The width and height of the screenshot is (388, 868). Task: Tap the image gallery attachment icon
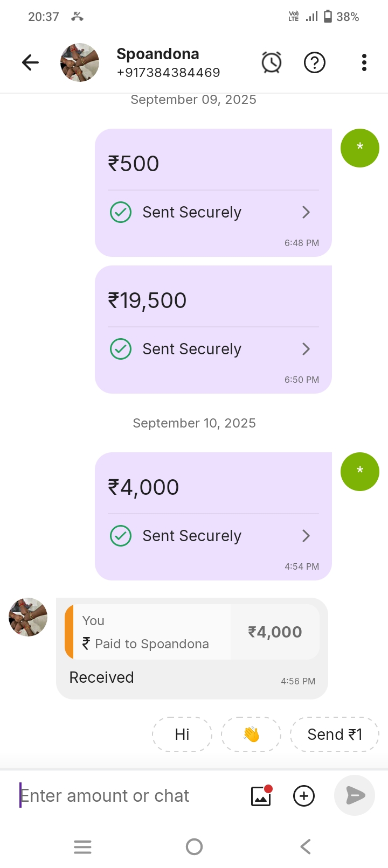pos(261,796)
